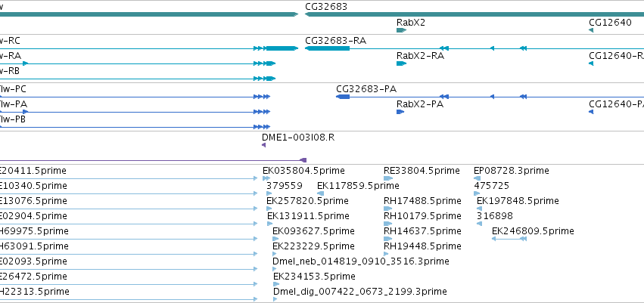Select the 316898 arrow glyph
Viewport: 644px width, 303px height.
479,224
